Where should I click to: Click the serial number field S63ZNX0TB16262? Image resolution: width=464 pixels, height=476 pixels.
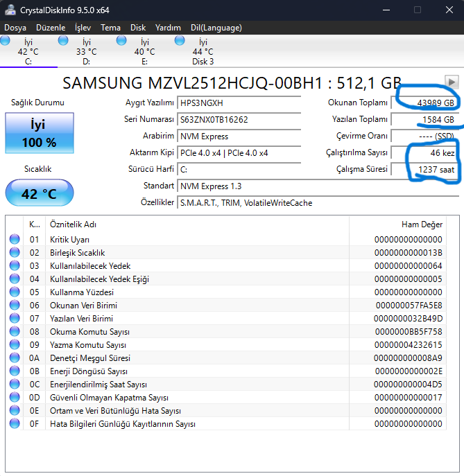[x=239, y=120]
